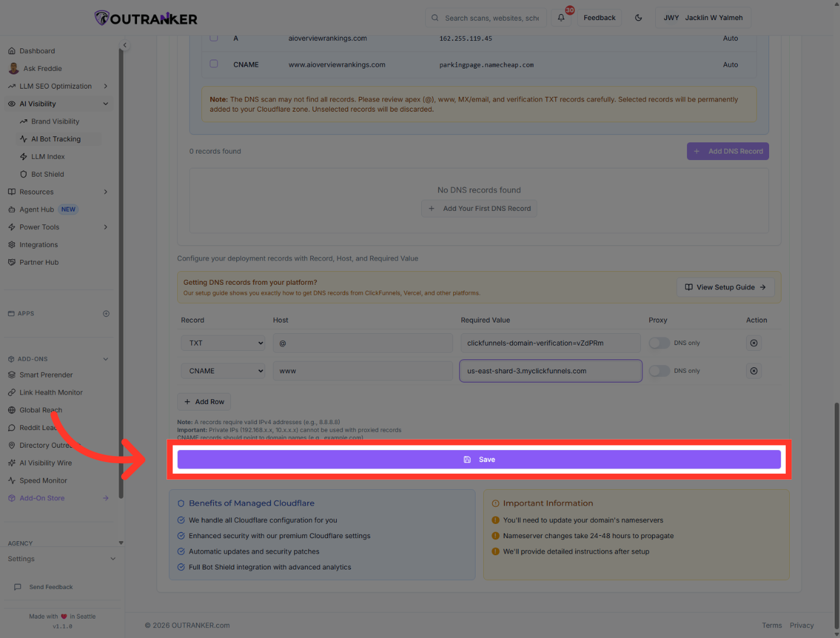Select the Smart Prerender add-on icon

[12, 375]
